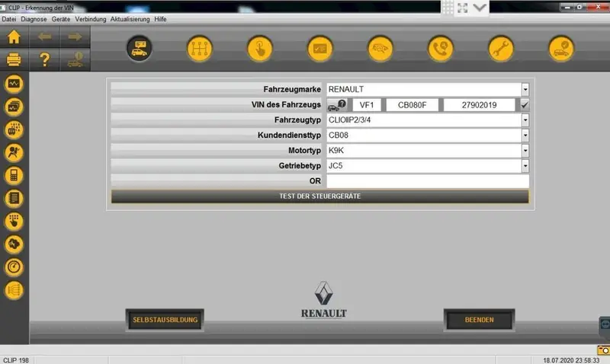The height and width of the screenshot is (364, 610).
Task: Open the printer icon
Action: [x=14, y=59]
